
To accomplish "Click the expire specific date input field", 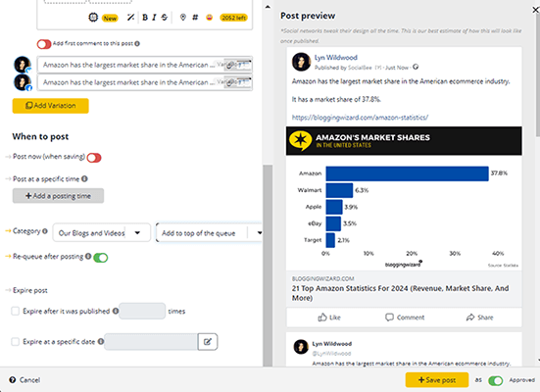I will click(x=151, y=342).
